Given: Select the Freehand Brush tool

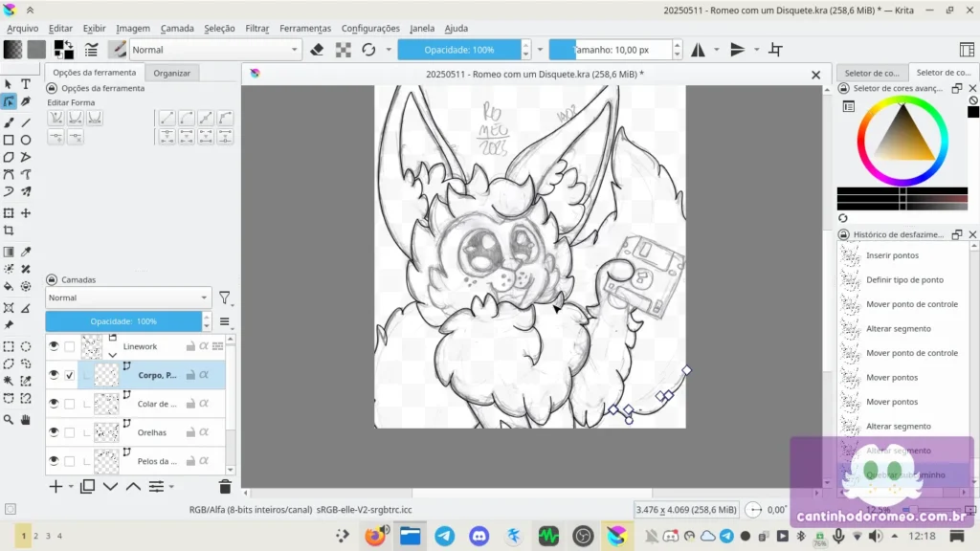Looking at the screenshot, I should point(9,122).
